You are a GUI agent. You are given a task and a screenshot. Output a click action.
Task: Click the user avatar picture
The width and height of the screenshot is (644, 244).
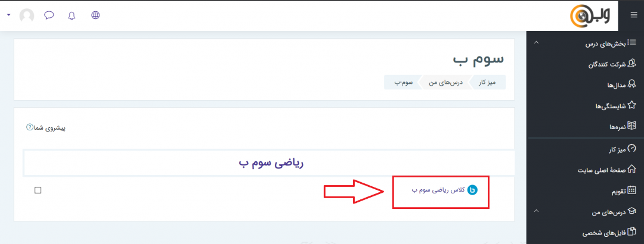[x=27, y=15]
